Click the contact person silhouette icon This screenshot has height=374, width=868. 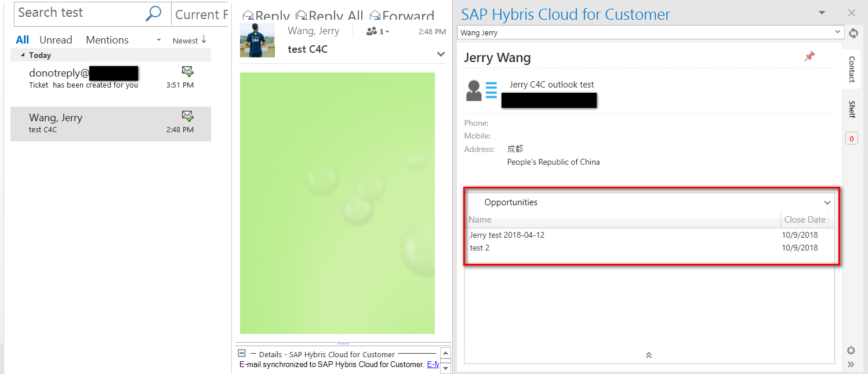coord(474,90)
